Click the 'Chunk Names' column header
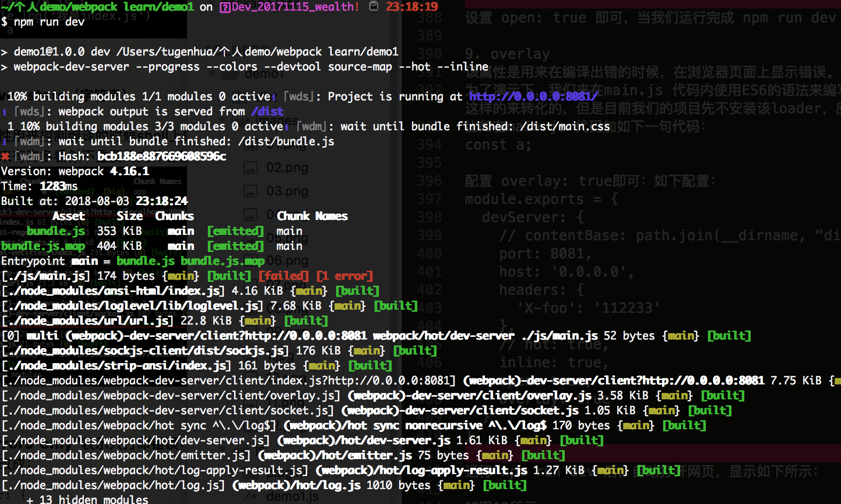 (312, 216)
